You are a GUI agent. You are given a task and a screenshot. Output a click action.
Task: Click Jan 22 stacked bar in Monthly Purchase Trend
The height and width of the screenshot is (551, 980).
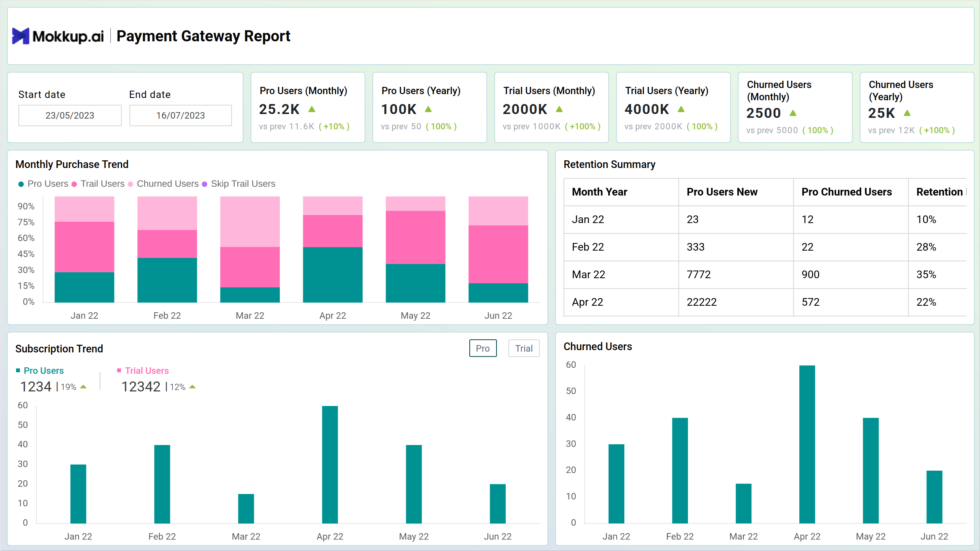[84, 249]
